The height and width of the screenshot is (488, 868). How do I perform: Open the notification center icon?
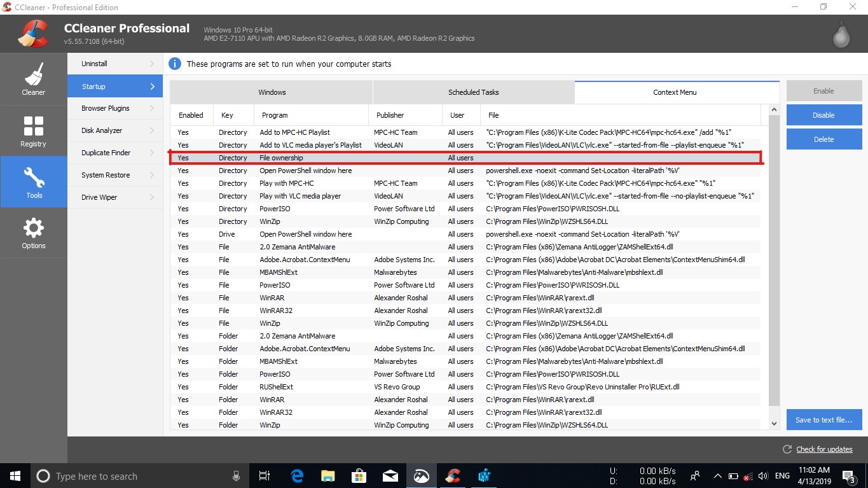(848, 476)
